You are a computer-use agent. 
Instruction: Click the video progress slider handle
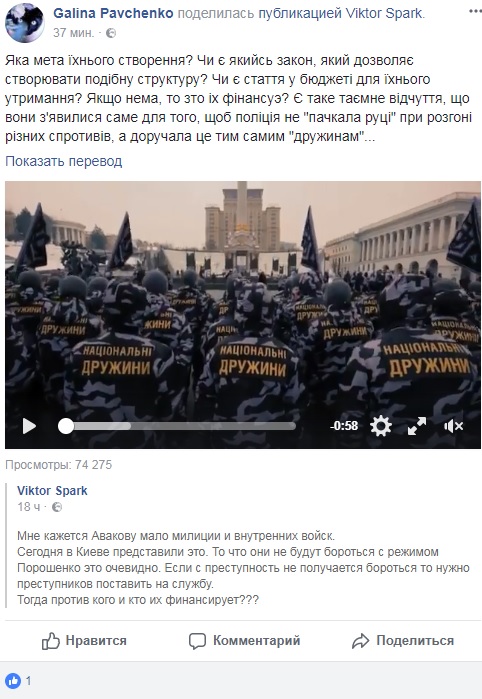[66, 426]
